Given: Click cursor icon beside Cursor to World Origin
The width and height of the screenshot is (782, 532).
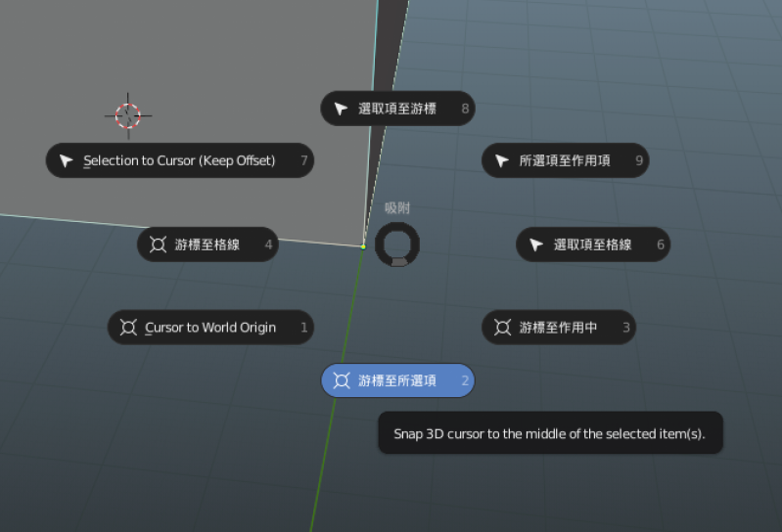Looking at the screenshot, I should [128, 328].
